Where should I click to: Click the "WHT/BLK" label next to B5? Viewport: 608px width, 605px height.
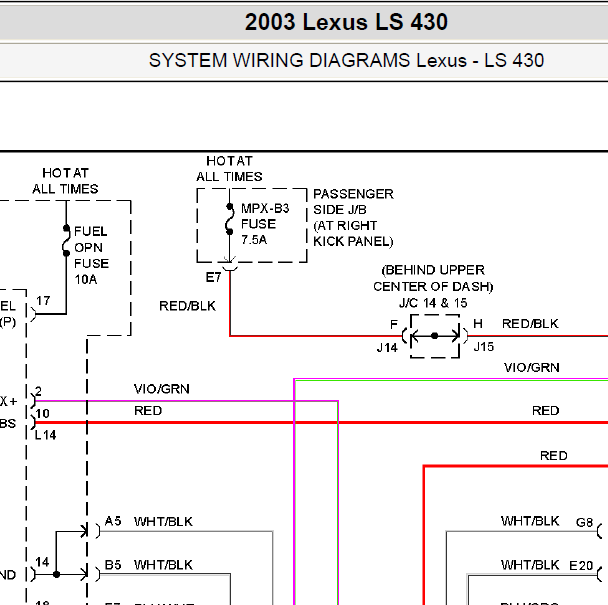tap(163, 565)
